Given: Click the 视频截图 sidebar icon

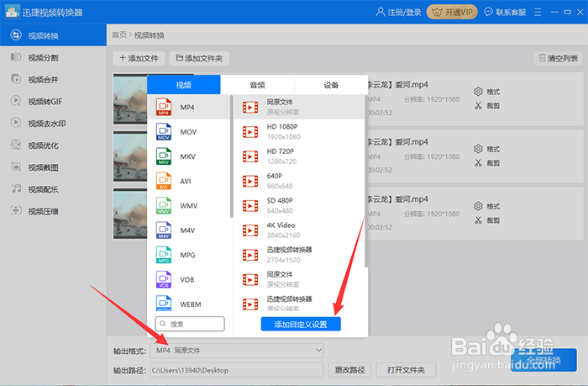Looking at the screenshot, I should tap(16, 167).
